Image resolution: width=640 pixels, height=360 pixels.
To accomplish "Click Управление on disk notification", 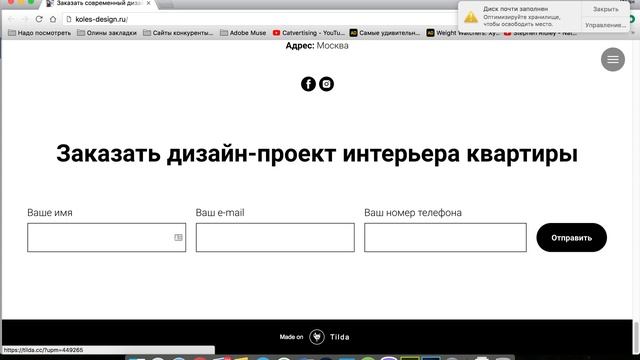I will pyautogui.click(x=605, y=25).
